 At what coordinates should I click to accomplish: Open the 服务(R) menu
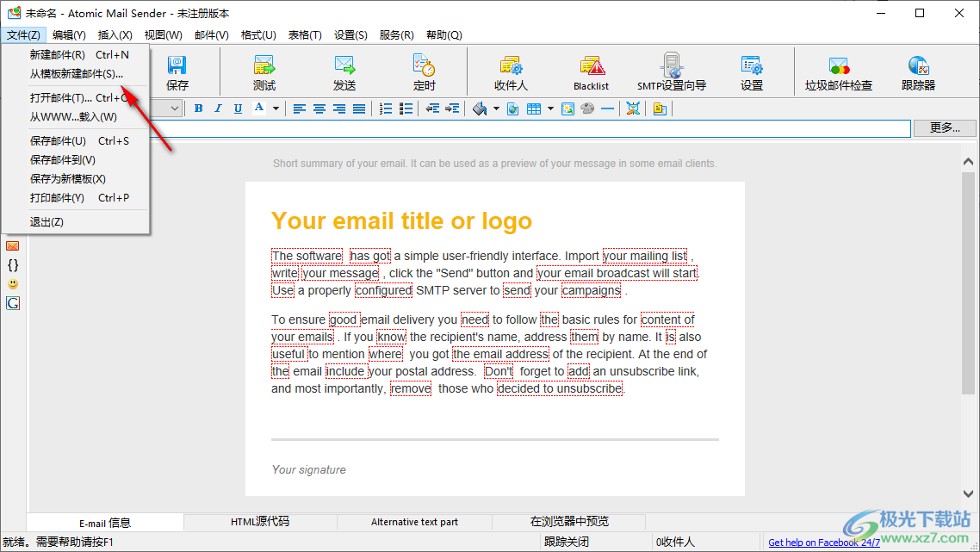point(396,35)
